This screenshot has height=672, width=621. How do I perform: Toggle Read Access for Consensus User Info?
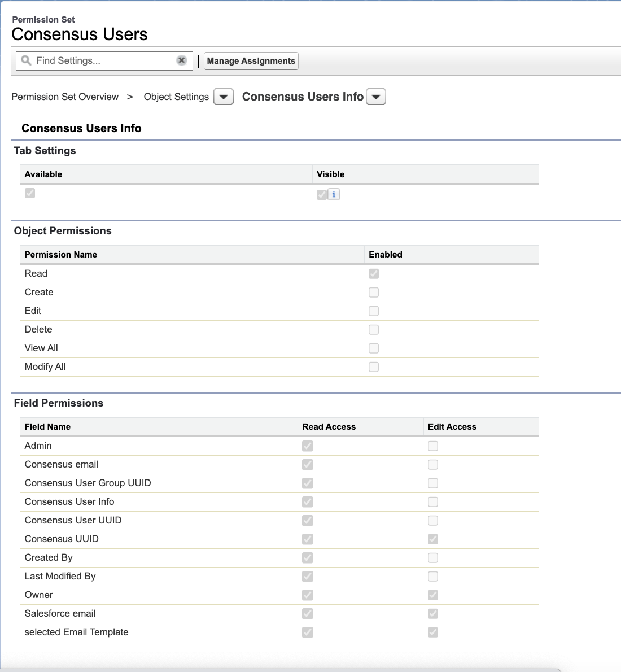tap(308, 502)
